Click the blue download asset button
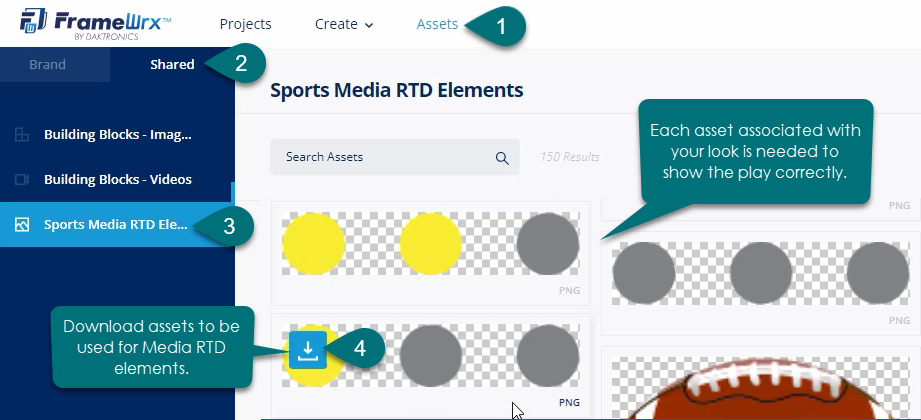The width and height of the screenshot is (921, 420). (307, 349)
